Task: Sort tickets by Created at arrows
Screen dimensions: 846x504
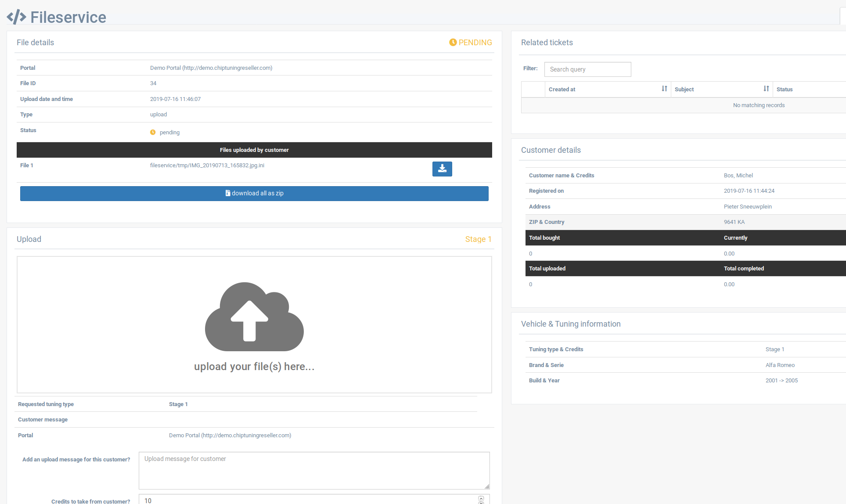Action: [664, 89]
